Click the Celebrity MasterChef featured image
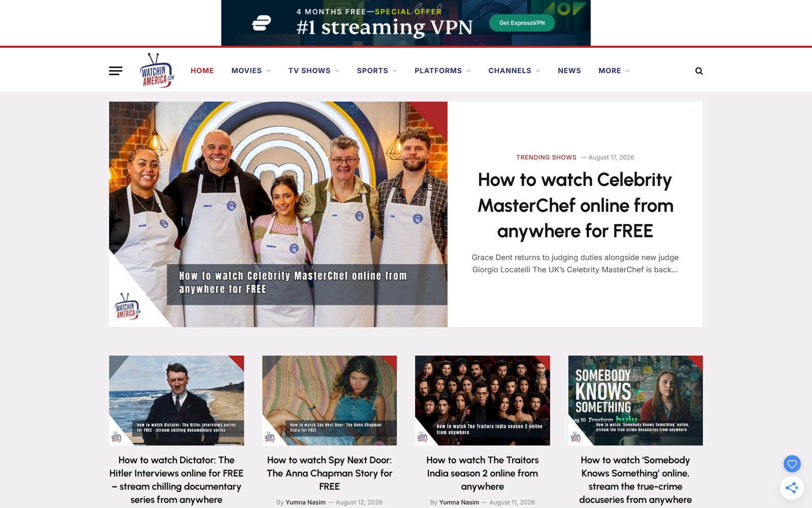The height and width of the screenshot is (508, 812). click(278, 214)
